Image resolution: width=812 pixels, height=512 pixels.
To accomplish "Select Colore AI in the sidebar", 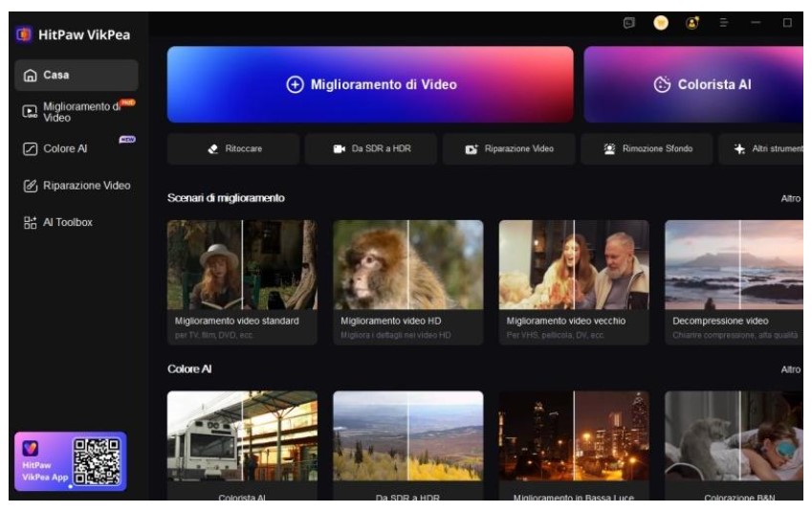I will [x=77, y=148].
